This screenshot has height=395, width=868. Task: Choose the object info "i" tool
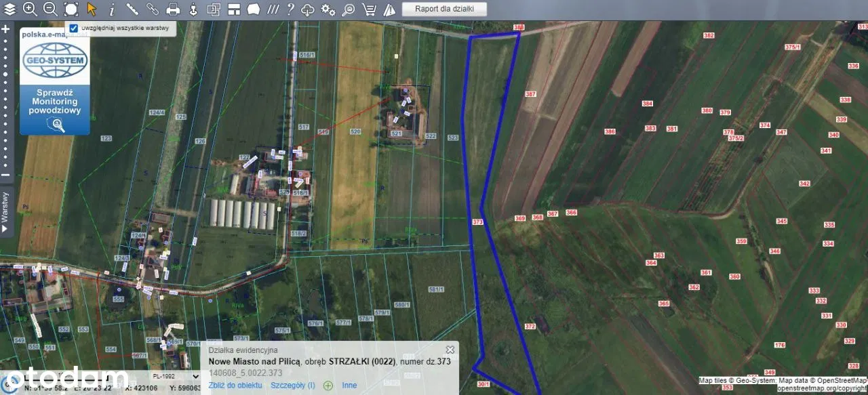pos(112,9)
